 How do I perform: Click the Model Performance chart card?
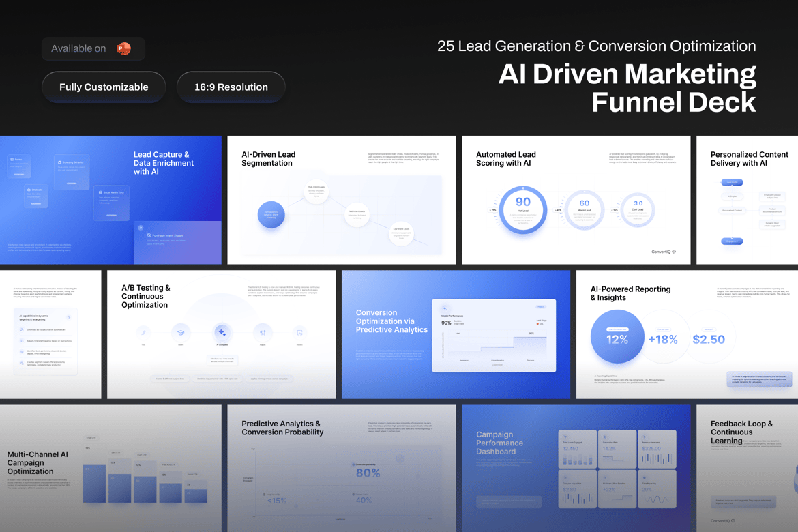coord(494,336)
